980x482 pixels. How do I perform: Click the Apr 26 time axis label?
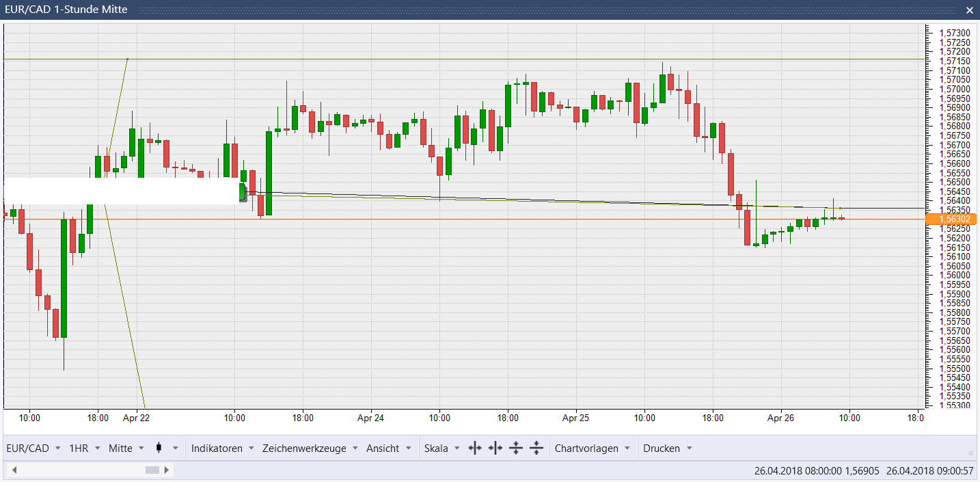tap(780, 418)
